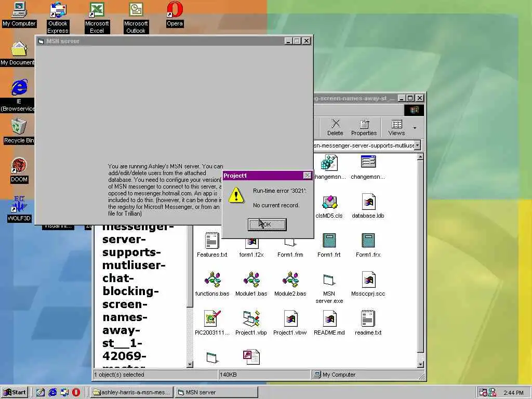The height and width of the screenshot is (399, 532).
Task: Launch Opera from Quick Launch bar
Action: pos(76,392)
